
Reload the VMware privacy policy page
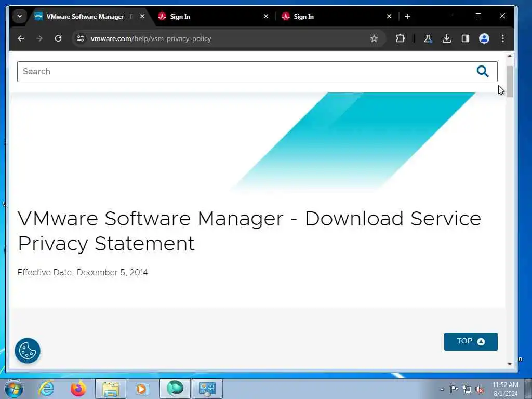pyautogui.click(x=58, y=38)
